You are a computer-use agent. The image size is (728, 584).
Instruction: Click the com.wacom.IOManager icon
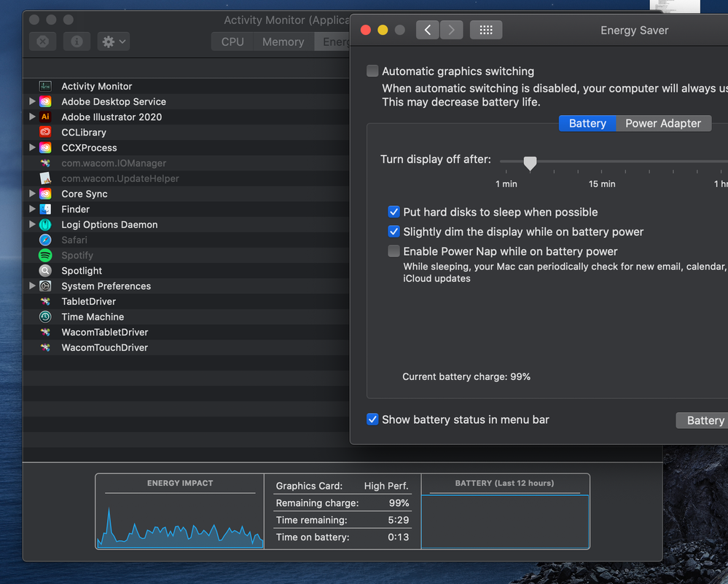pyautogui.click(x=45, y=163)
